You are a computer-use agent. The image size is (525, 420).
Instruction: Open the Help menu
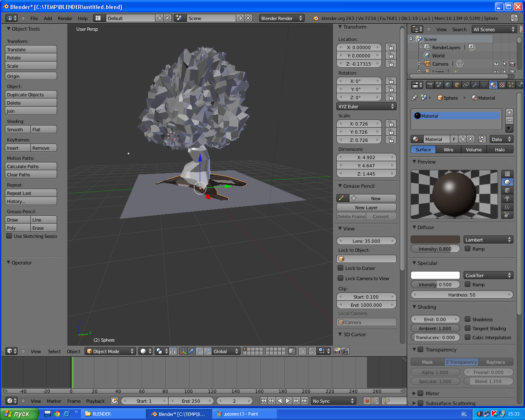(82, 18)
